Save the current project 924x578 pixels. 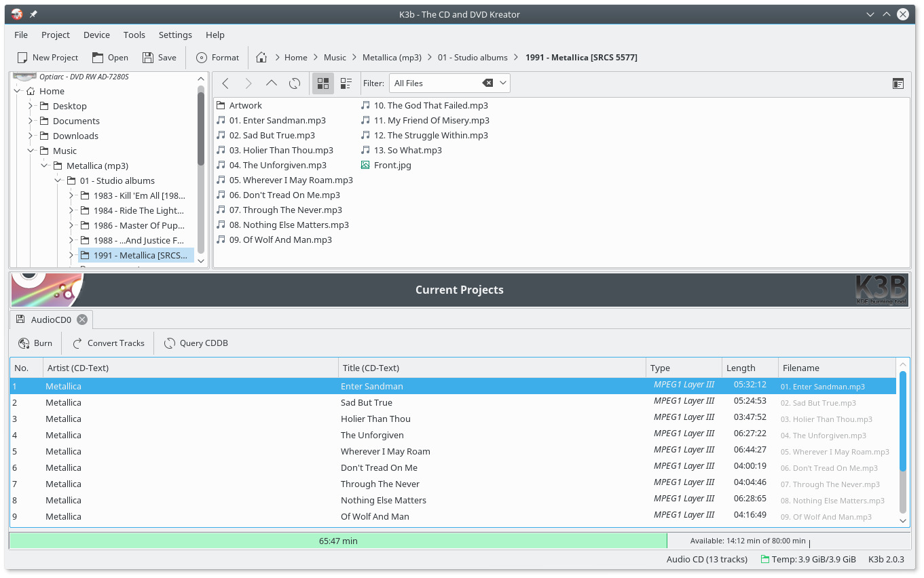point(160,58)
